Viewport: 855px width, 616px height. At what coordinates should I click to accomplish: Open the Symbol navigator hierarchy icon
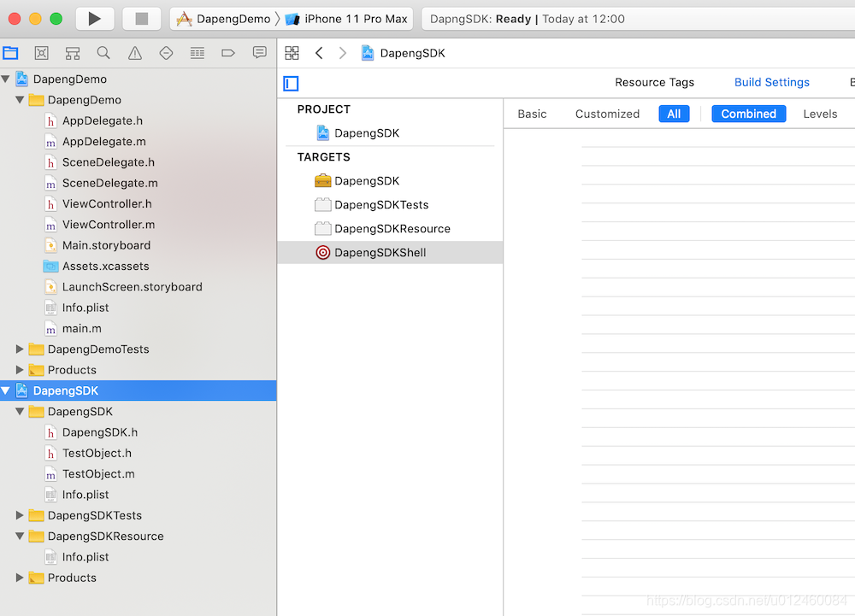tap(73, 53)
